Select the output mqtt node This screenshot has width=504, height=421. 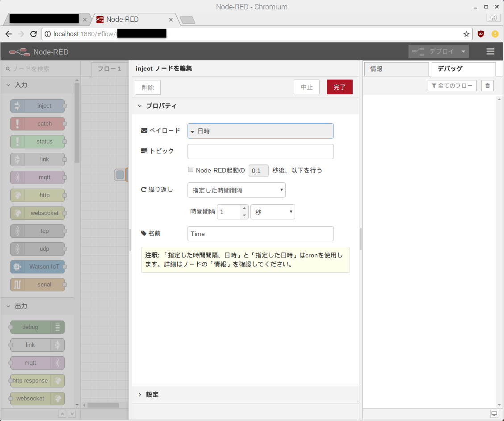pyautogui.click(x=37, y=363)
